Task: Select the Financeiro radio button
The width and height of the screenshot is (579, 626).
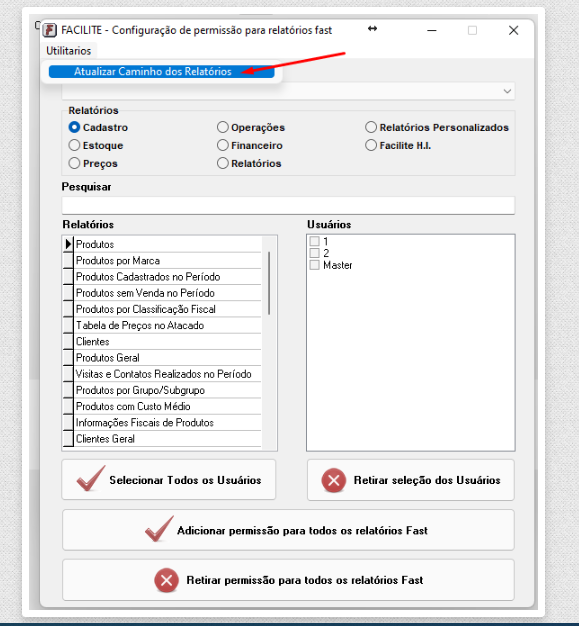Action: point(223,145)
